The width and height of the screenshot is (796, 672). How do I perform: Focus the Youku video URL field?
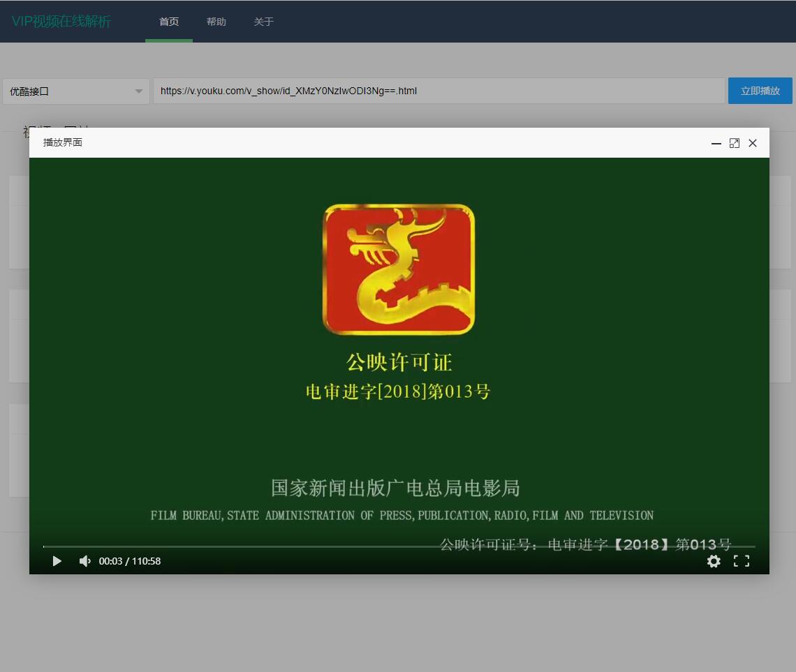click(x=438, y=91)
